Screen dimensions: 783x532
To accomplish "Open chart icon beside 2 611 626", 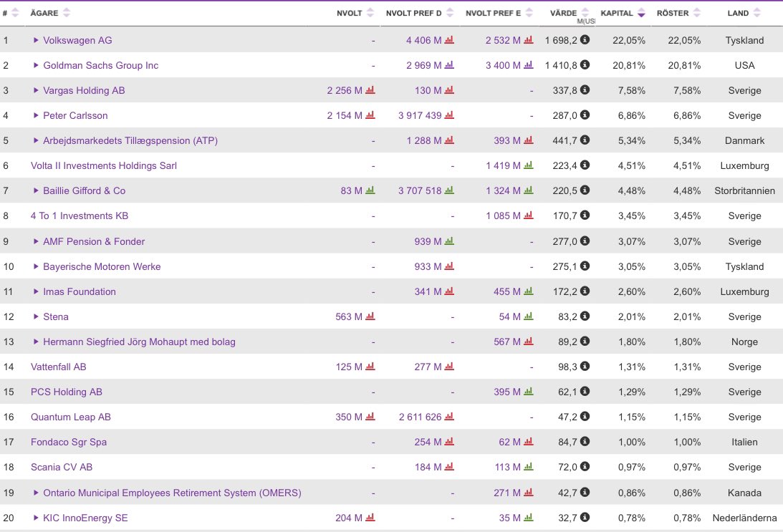I will click(449, 416).
